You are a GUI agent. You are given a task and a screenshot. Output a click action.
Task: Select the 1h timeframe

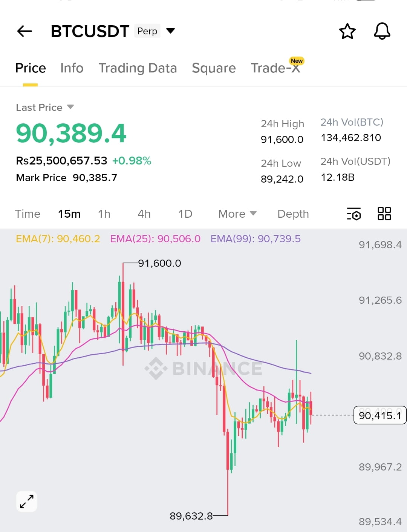[104, 214]
